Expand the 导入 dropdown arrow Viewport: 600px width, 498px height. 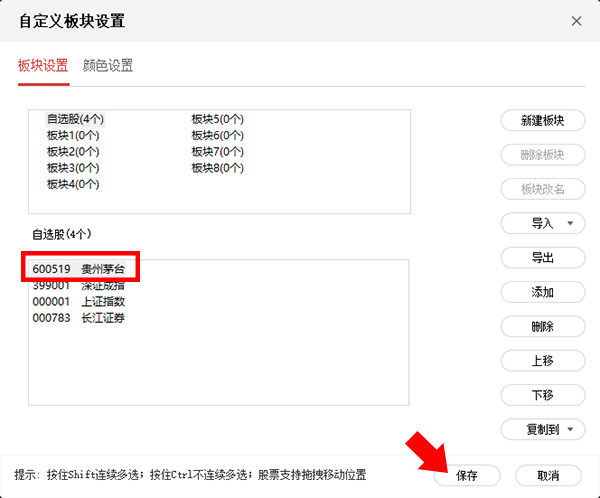(570, 223)
